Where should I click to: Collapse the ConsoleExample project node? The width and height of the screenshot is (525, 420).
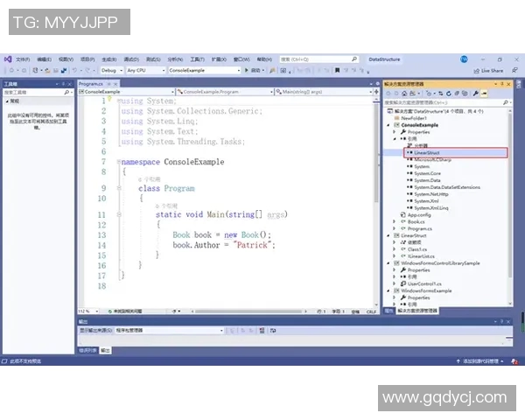[388, 125]
